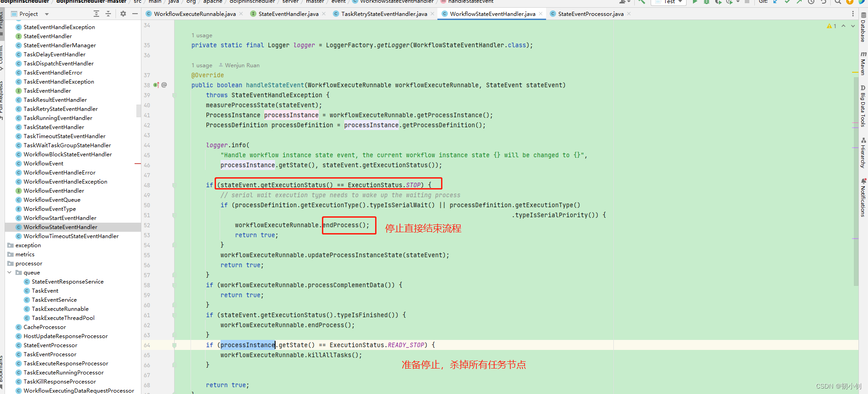
Task: Close the StateEventProcessor.java tab
Action: (x=629, y=14)
